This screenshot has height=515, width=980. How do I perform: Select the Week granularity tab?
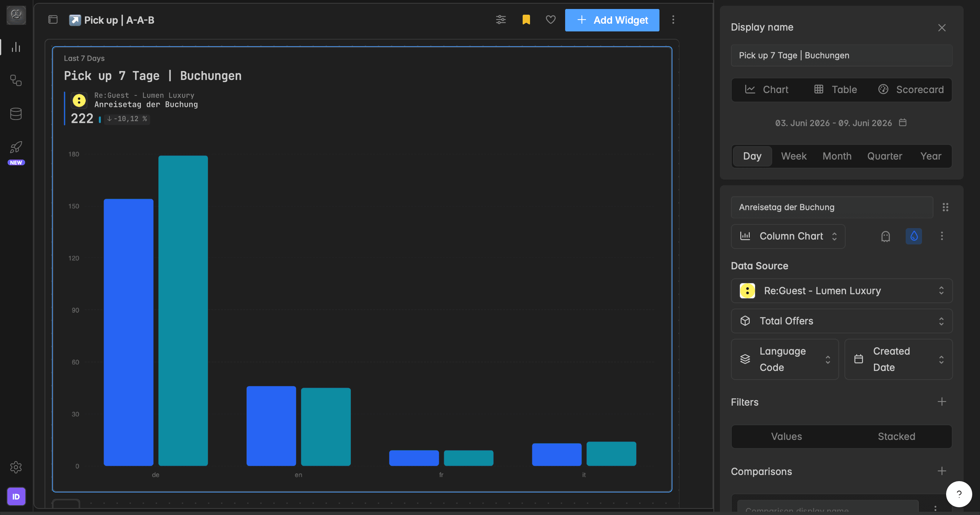pos(794,156)
